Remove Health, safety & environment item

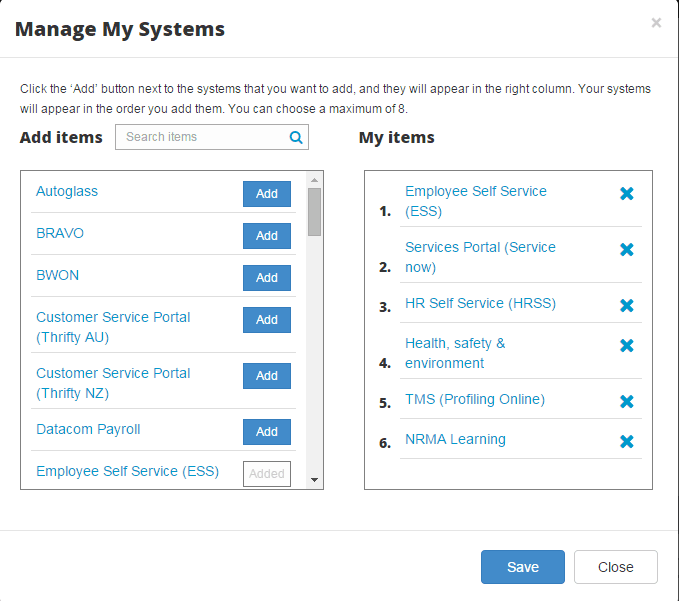coord(627,346)
